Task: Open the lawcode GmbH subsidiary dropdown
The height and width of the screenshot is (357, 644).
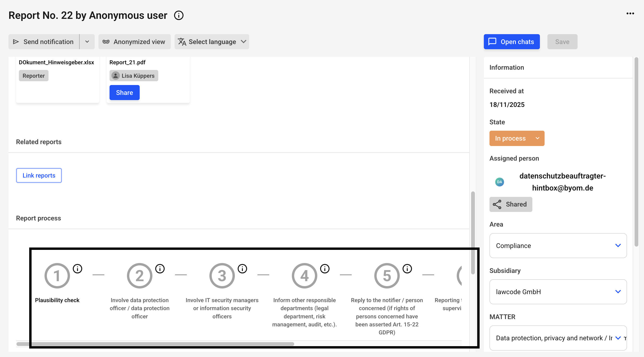Action: (x=558, y=292)
